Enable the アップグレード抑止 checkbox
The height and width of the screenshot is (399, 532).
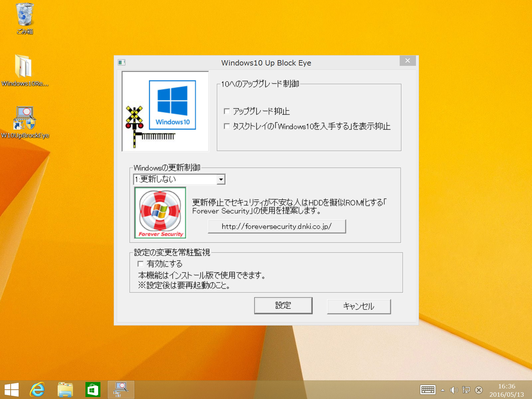pyautogui.click(x=227, y=111)
